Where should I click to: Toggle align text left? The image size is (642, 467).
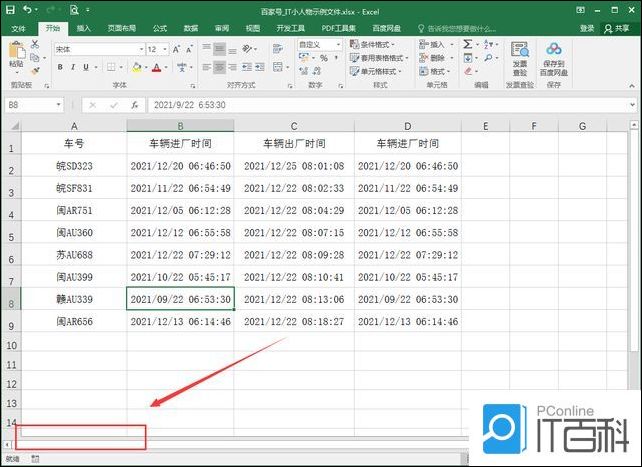pyautogui.click(x=207, y=67)
